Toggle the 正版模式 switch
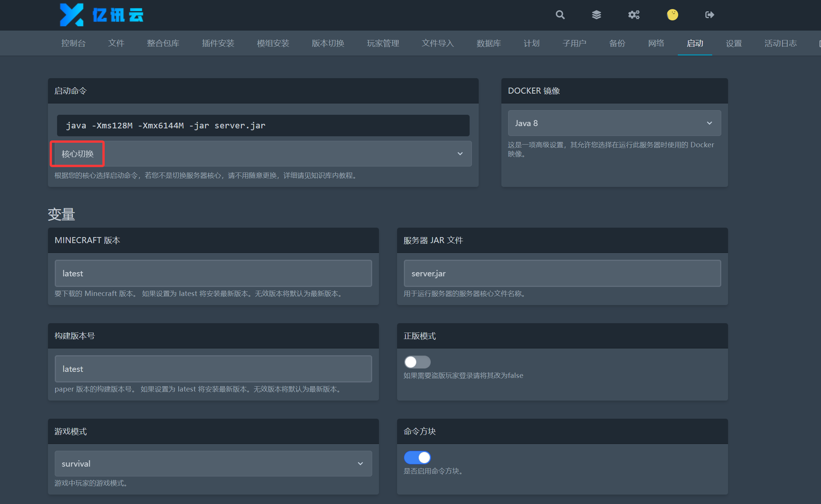Viewport: 821px width, 504px height. tap(417, 362)
